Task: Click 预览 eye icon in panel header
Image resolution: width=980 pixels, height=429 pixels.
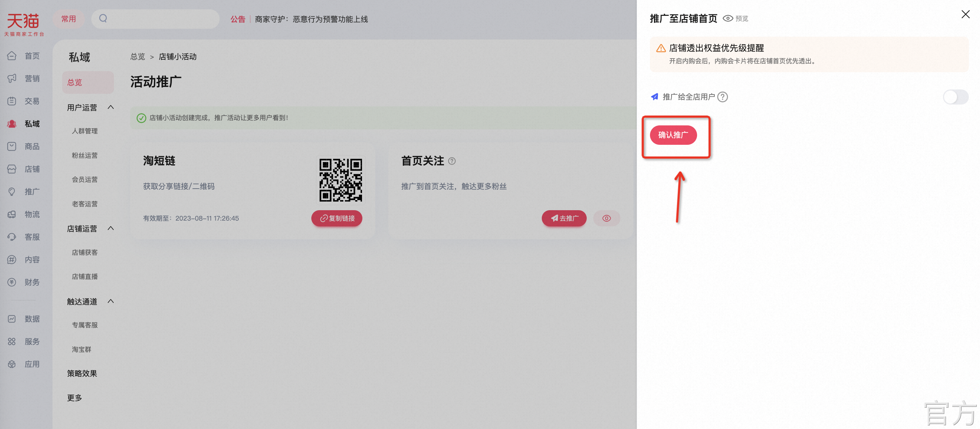Action: pyautogui.click(x=728, y=18)
